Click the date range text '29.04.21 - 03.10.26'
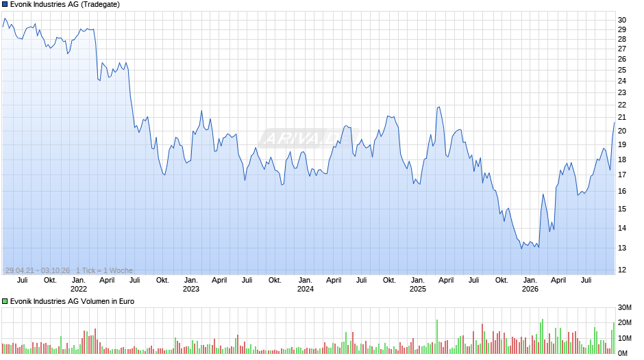This screenshot has width=644, height=360. pos(38,270)
